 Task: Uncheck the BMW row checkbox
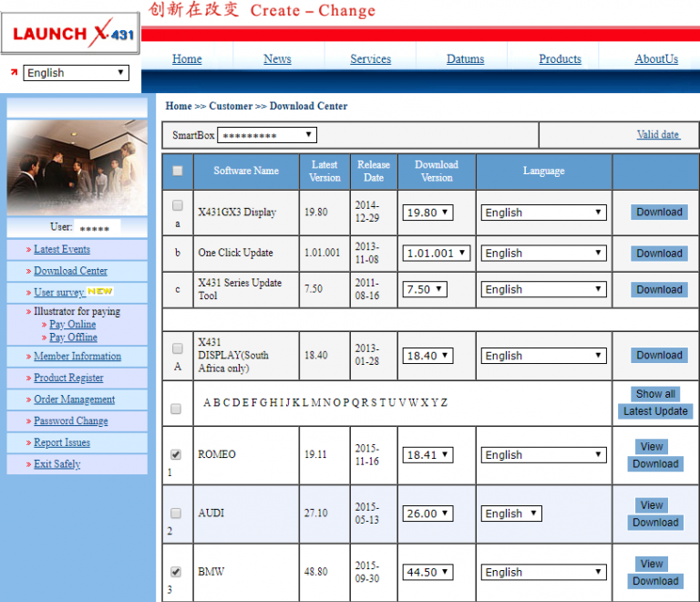176,572
